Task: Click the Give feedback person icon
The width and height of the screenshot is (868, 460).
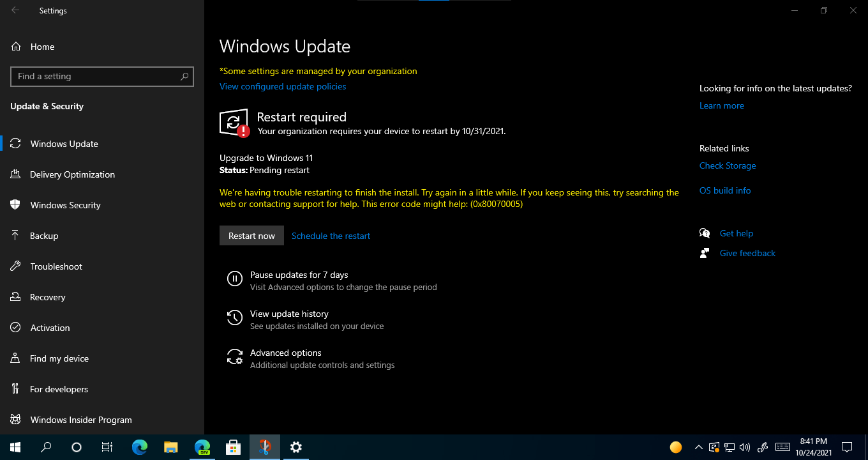Action: [705, 253]
